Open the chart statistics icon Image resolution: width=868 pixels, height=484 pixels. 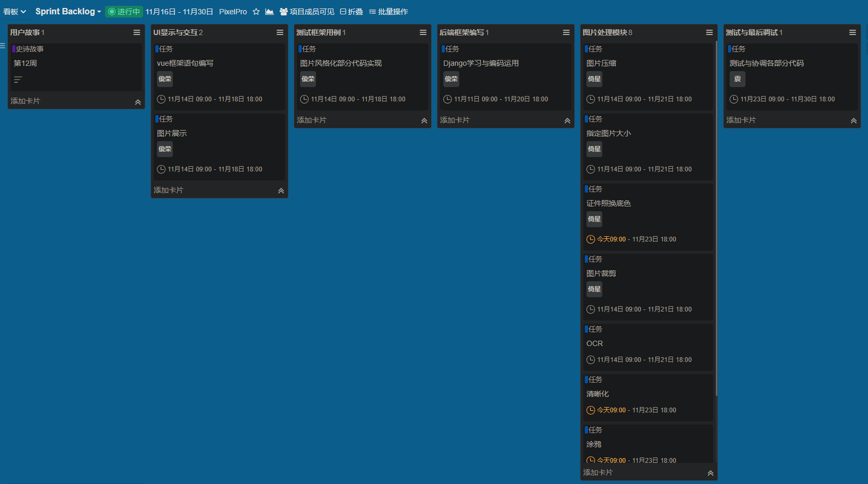(269, 12)
